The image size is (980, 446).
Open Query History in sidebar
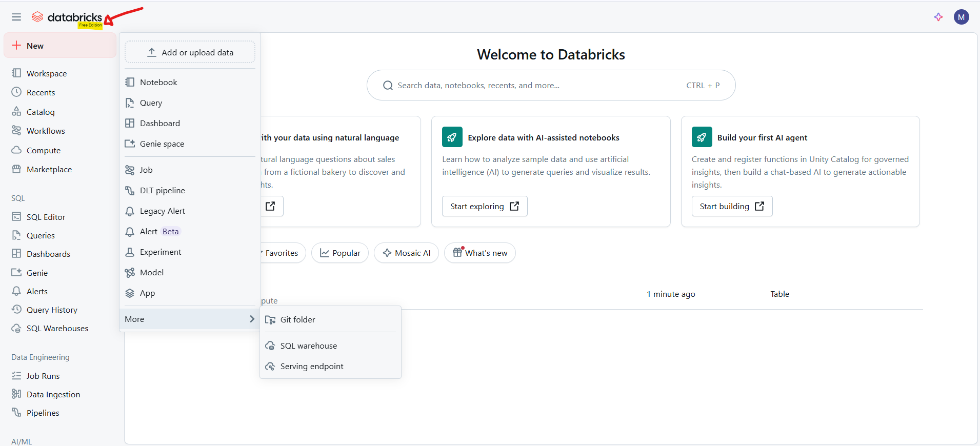(52, 310)
